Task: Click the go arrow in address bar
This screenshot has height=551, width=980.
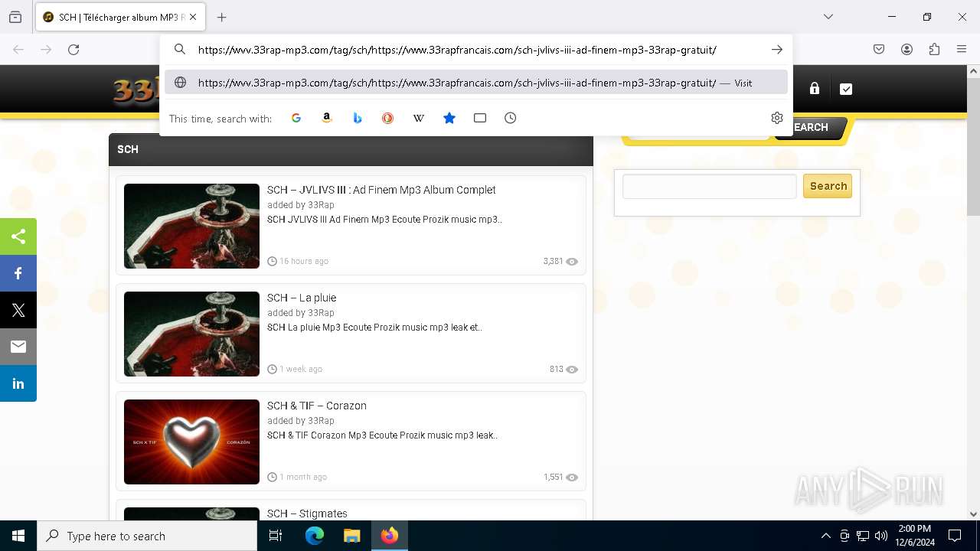Action: (x=777, y=50)
